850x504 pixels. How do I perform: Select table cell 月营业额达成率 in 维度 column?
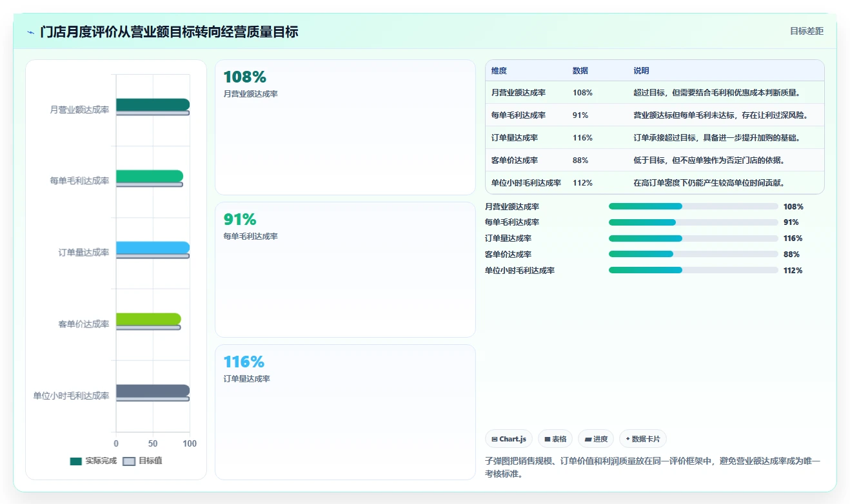click(x=519, y=93)
